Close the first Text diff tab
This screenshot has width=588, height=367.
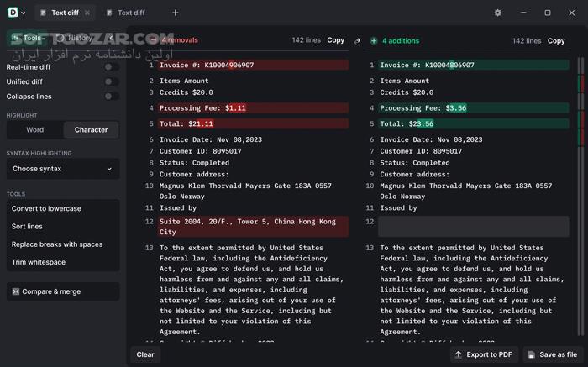click(x=87, y=13)
